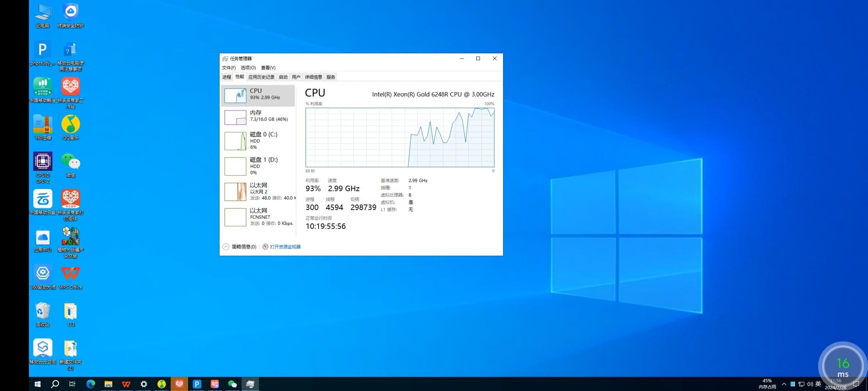Open File Explorer from taskbar
This screenshot has width=868, height=391.
tap(108, 384)
